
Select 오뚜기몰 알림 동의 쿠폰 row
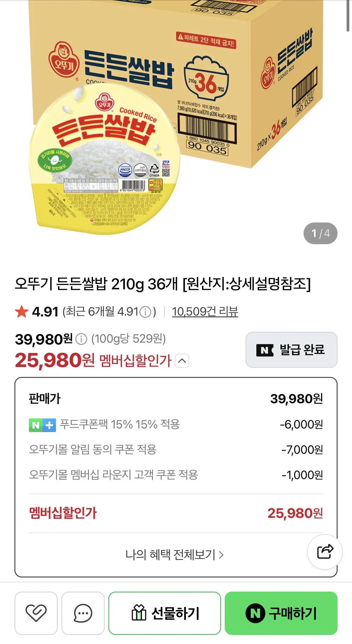[176, 450]
